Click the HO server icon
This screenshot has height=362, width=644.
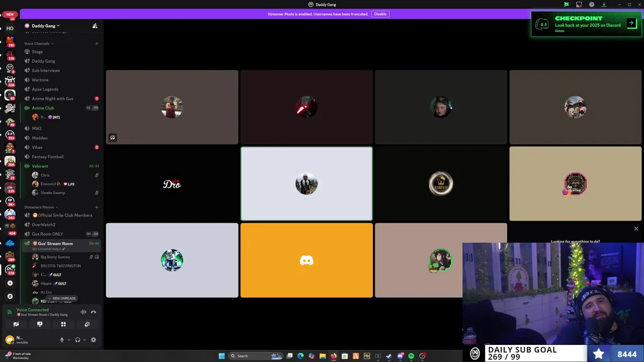coord(10,28)
